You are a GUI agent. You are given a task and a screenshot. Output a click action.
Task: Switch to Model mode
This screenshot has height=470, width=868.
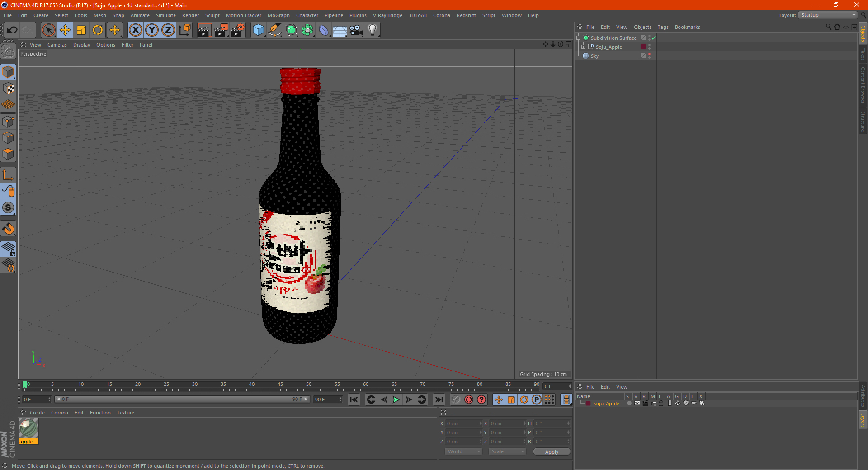[x=8, y=72]
